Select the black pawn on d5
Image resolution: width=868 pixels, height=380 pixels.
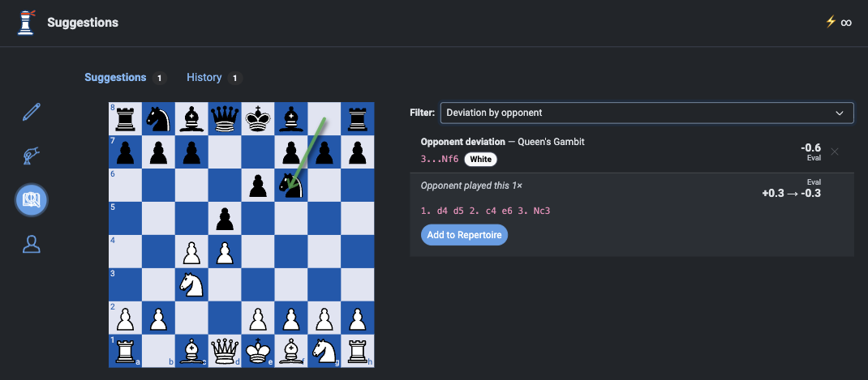[224, 219]
